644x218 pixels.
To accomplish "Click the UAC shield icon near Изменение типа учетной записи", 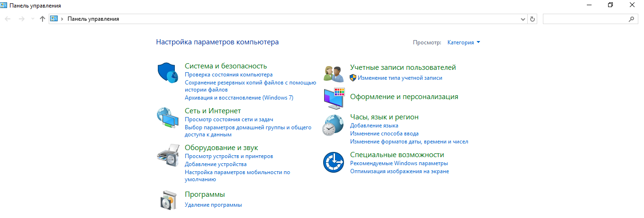I will (353, 77).
